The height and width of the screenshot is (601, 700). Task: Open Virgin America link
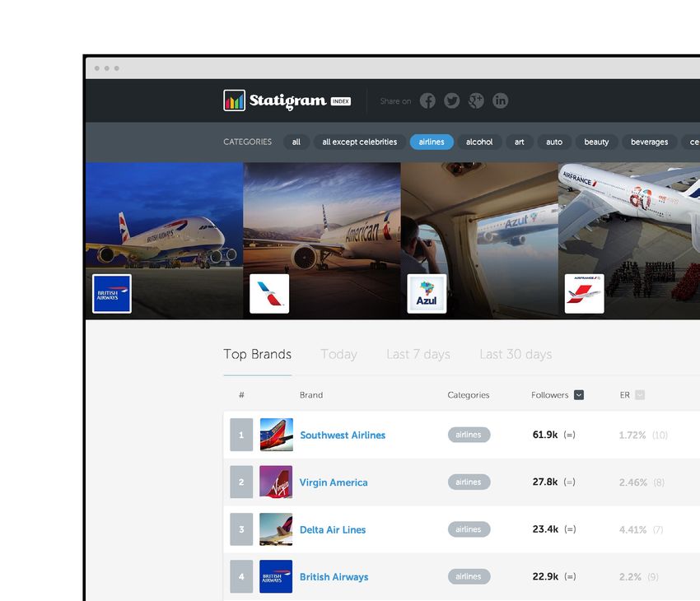click(x=334, y=482)
